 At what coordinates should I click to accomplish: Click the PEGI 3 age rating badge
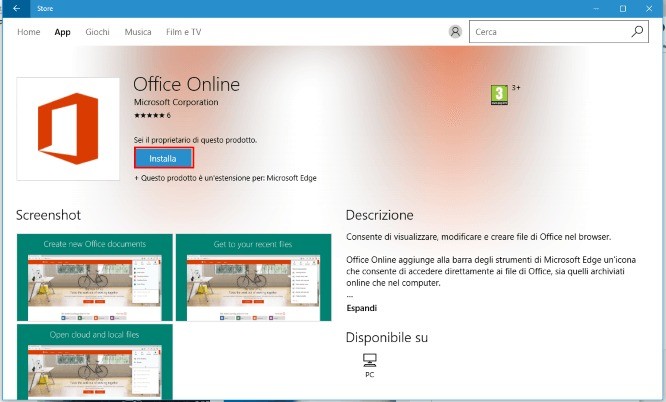[x=499, y=94]
